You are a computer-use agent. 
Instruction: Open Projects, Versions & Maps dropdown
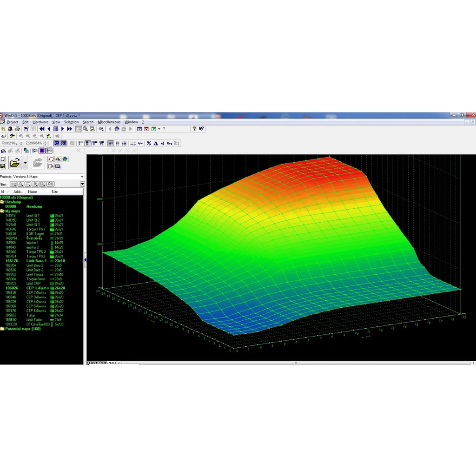point(82,177)
